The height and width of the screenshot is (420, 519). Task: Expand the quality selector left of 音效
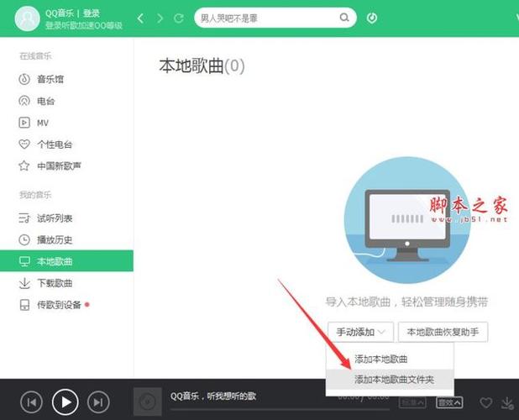tap(412, 402)
